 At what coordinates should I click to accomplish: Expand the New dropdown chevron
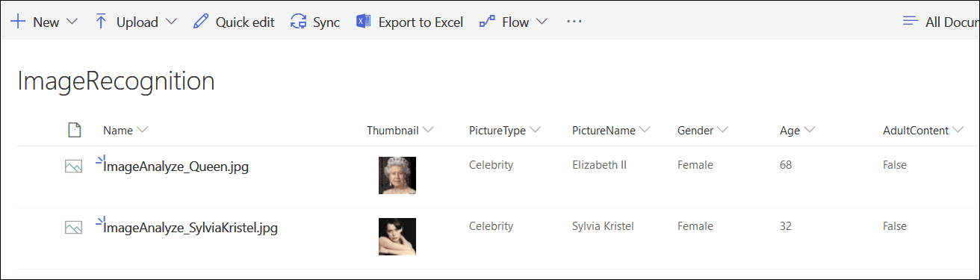point(72,22)
